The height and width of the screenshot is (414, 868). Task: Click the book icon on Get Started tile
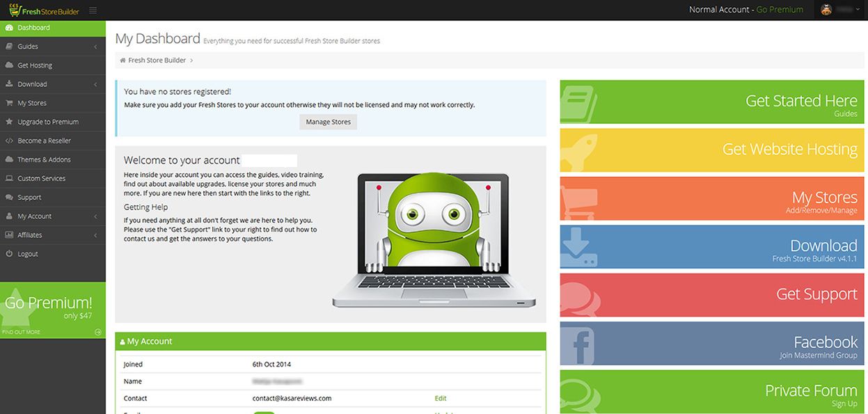[x=579, y=104]
